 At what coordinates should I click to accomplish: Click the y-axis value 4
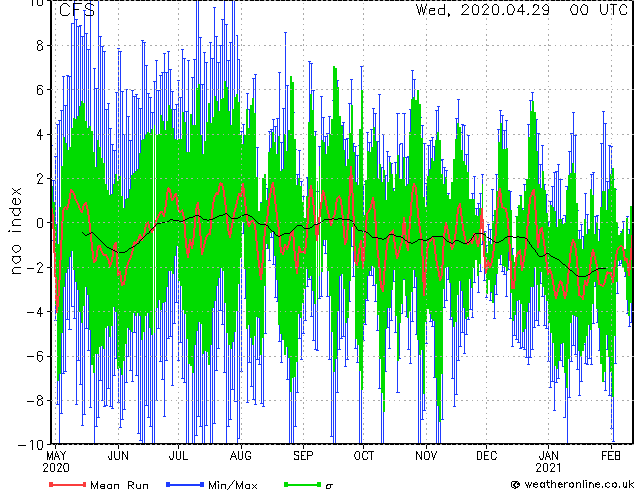point(40,134)
